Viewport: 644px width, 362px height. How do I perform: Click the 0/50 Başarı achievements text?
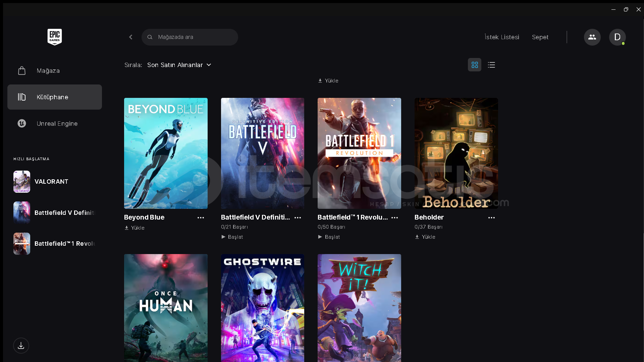coord(331,227)
